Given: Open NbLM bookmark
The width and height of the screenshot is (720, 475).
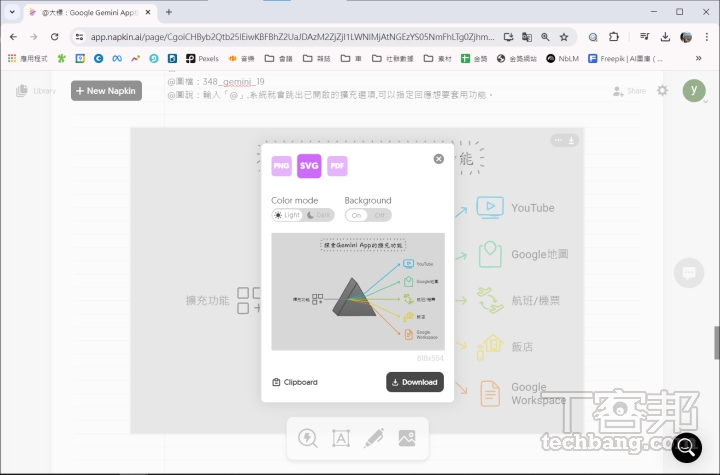Looking at the screenshot, I should 562,58.
